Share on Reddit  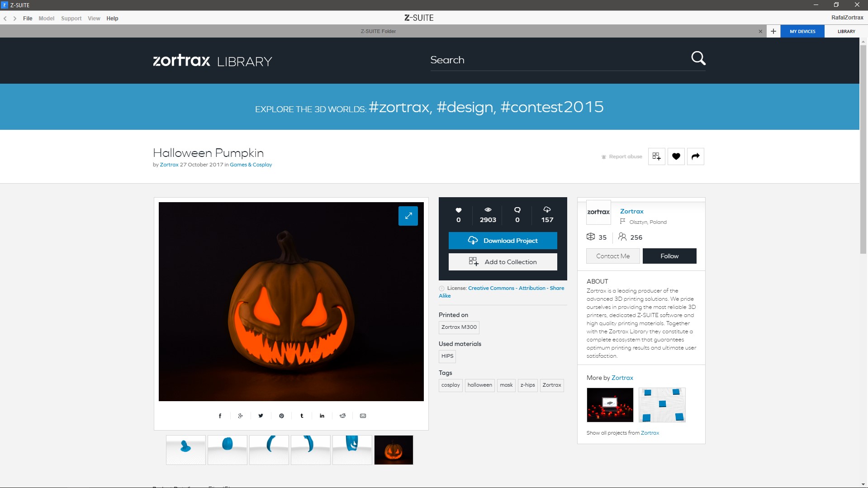click(342, 416)
